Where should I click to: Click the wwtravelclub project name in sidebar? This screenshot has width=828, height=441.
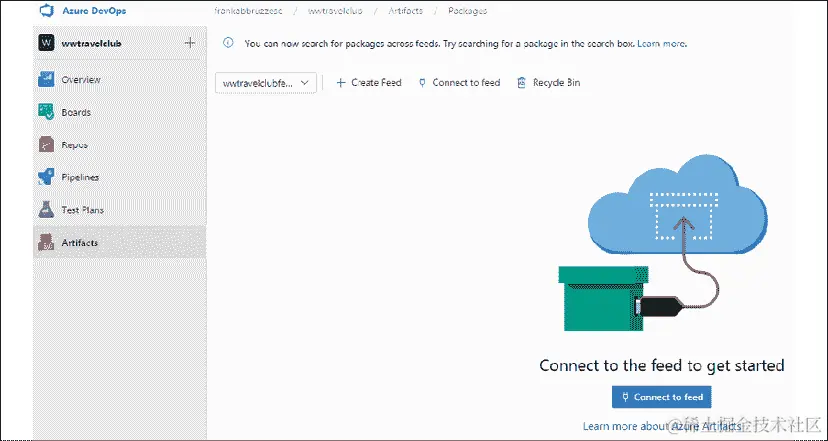click(91, 43)
